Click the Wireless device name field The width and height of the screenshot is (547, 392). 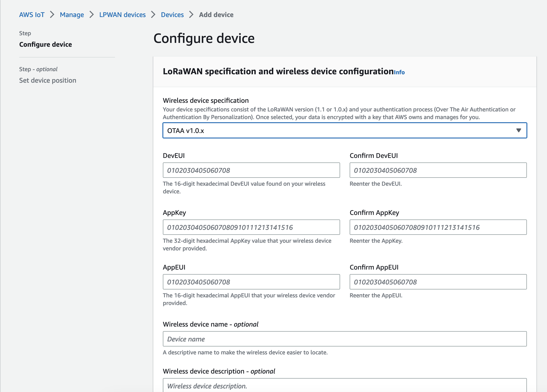click(344, 339)
